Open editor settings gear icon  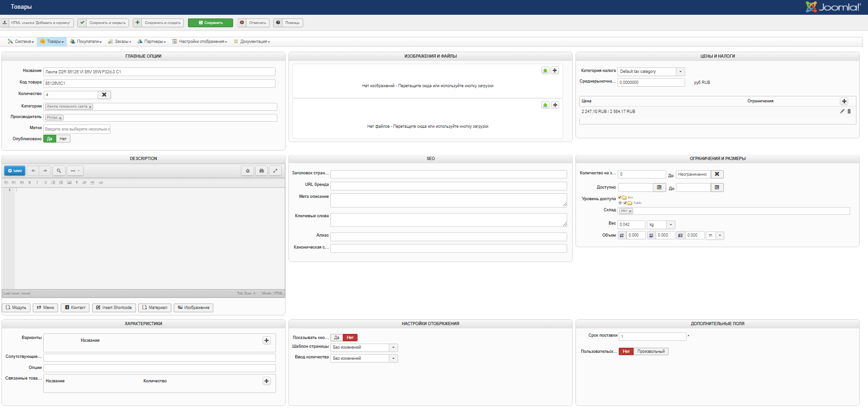pos(247,171)
